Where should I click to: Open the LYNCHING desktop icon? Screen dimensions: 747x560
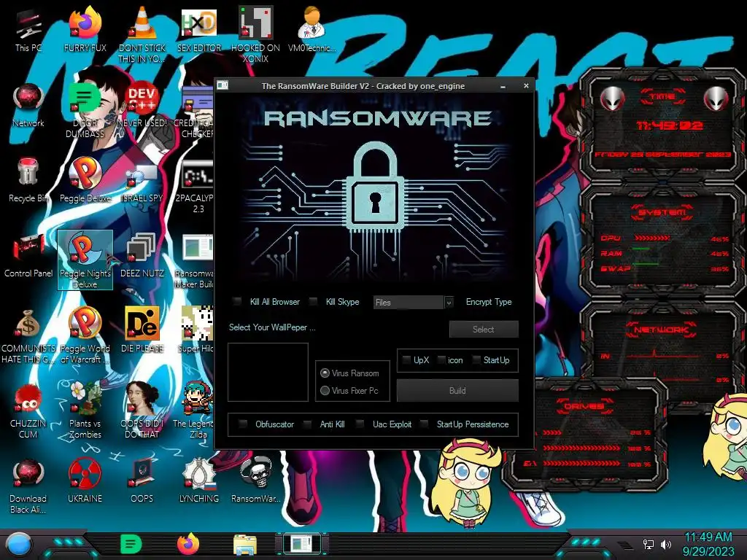(199, 481)
